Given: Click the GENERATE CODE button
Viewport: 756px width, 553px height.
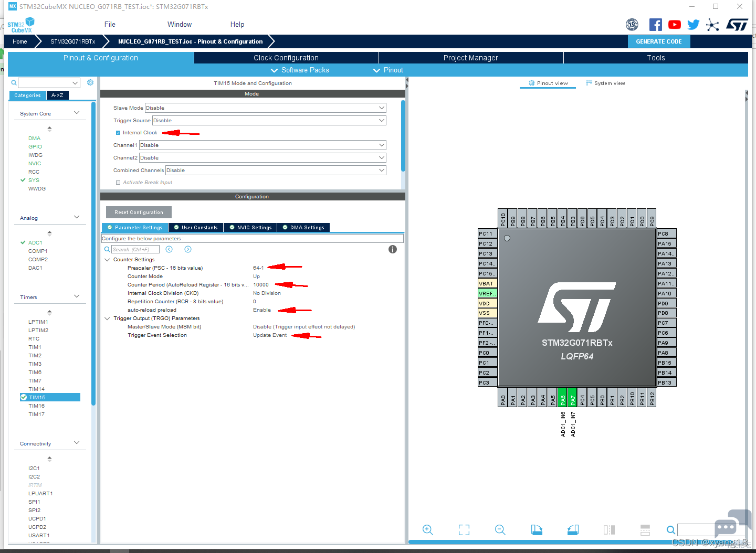Looking at the screenshot, I should [659, 41].
